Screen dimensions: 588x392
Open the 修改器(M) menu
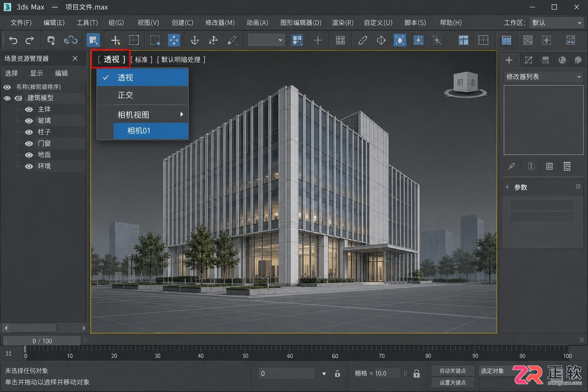[220, 23]
